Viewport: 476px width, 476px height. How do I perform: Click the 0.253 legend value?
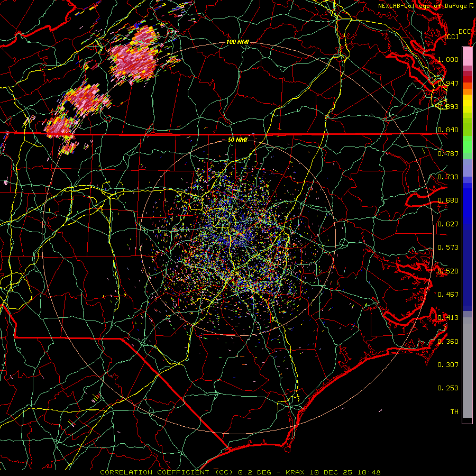tap(448, 388)
